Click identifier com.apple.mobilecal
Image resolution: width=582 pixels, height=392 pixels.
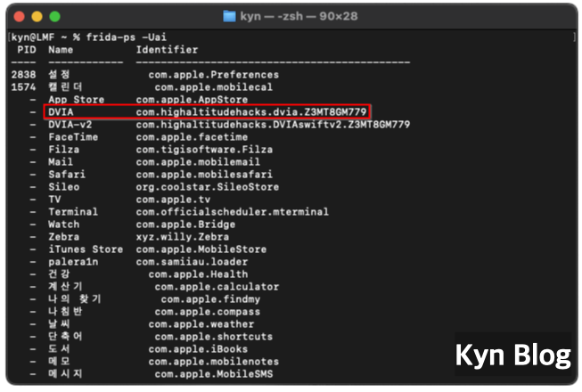(213, 87)
